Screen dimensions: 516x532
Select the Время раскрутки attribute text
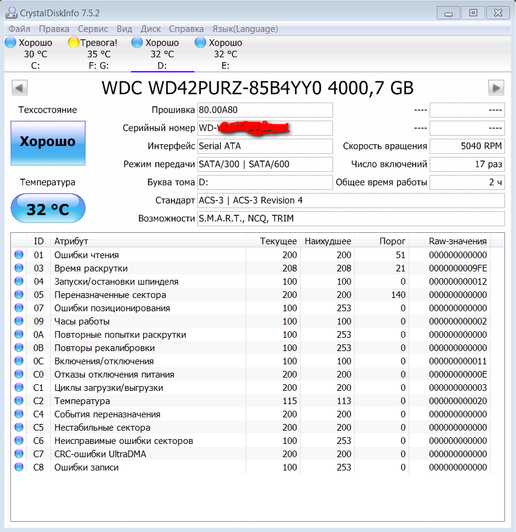point(91,268)
